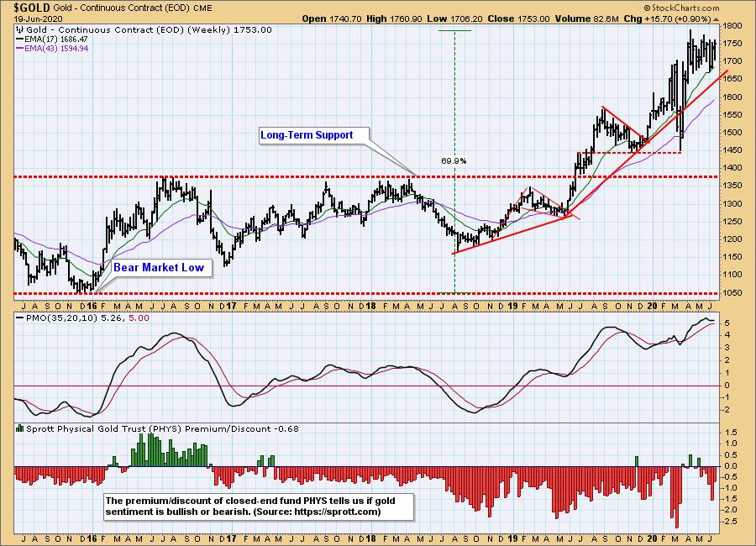This screenshot has width=756, height=546.
Task: Click the Sprott Physical Gold Trust panel label
Action: coord(162,428)
